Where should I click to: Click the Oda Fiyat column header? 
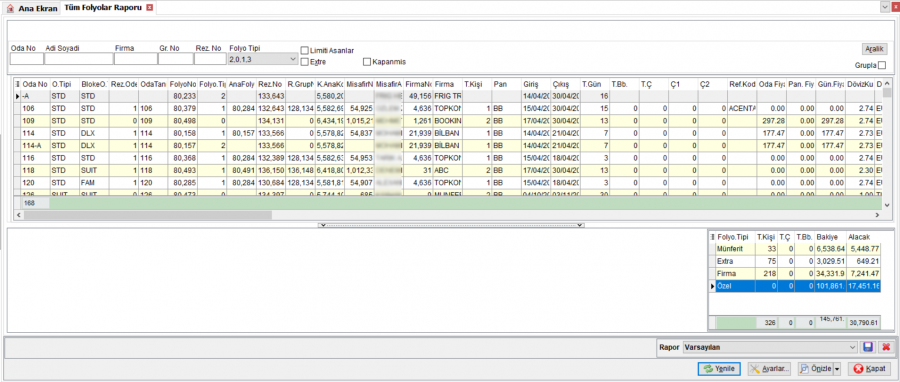tap(771, 84)
